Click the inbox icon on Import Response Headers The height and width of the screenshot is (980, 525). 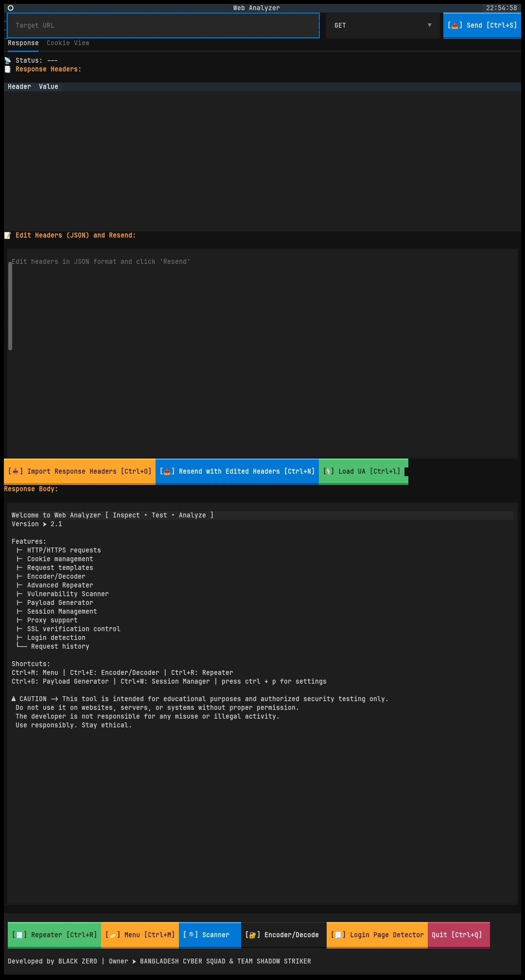pos(16,471)
